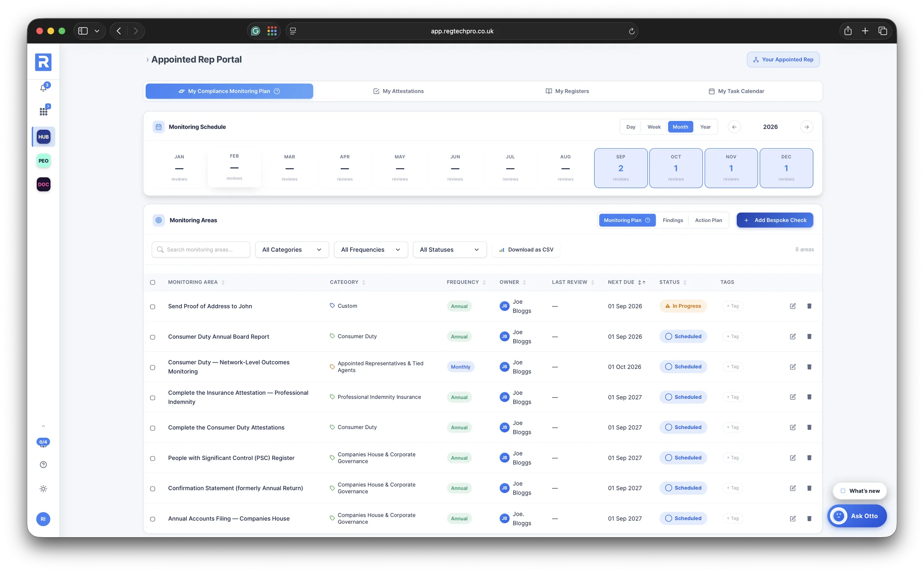924x573 pixels.
Task: Sort by Next Due column
Action: [626, 282]
